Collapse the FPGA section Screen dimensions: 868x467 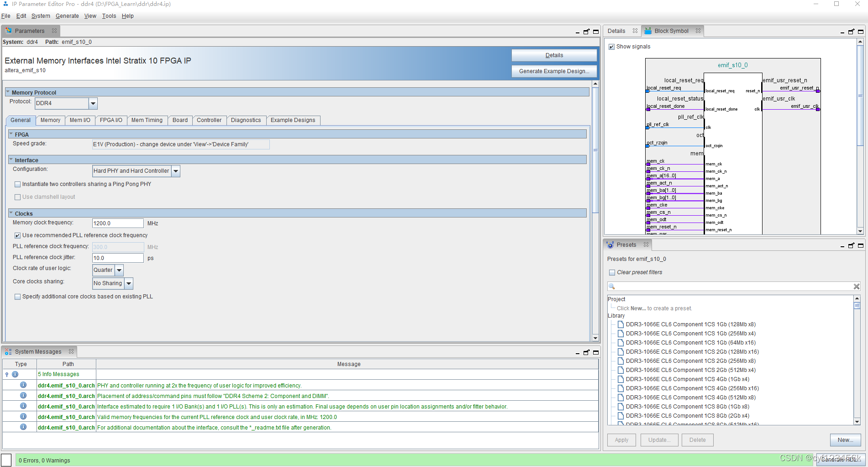coord(11,134)
